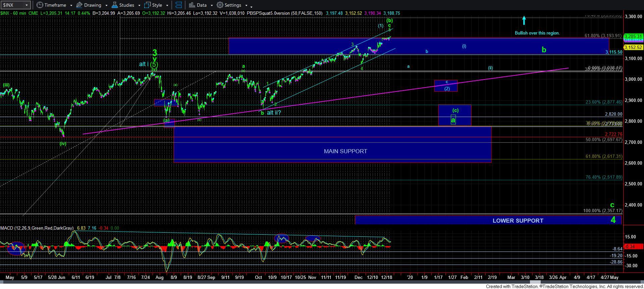Click the MACD study label
The height and width of the screenshot is (289, 644).
(x=37, y=228)
